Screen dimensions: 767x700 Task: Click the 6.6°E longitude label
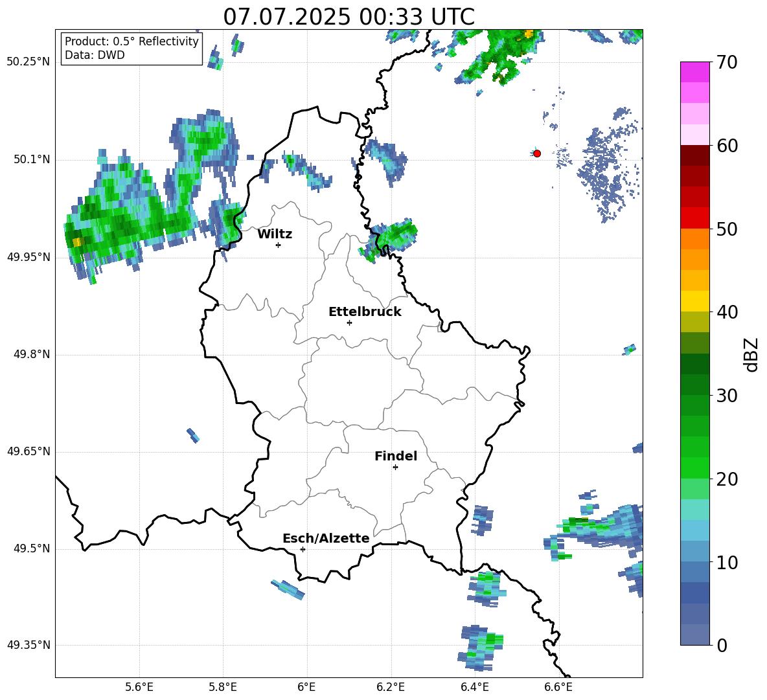point(558,687)
